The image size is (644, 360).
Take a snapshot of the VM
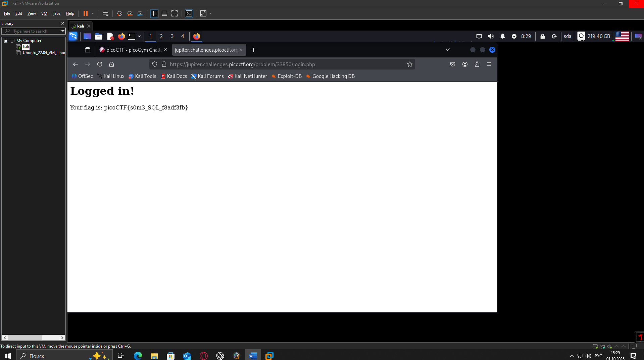coord(119,13)
